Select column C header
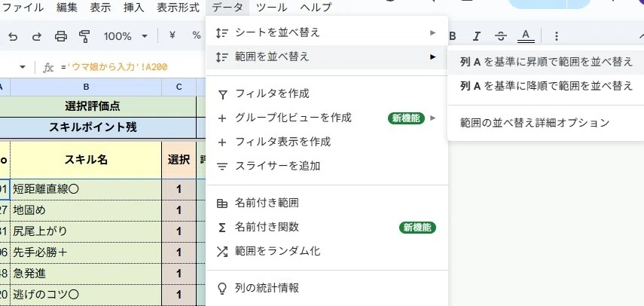644x306 pixels. point(179,87)
